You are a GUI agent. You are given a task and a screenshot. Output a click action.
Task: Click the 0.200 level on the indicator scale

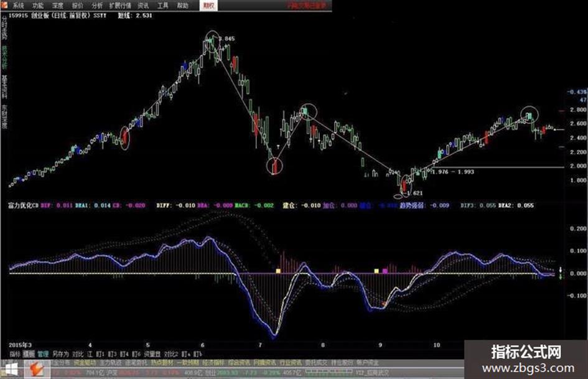click(x=578, y=228)
